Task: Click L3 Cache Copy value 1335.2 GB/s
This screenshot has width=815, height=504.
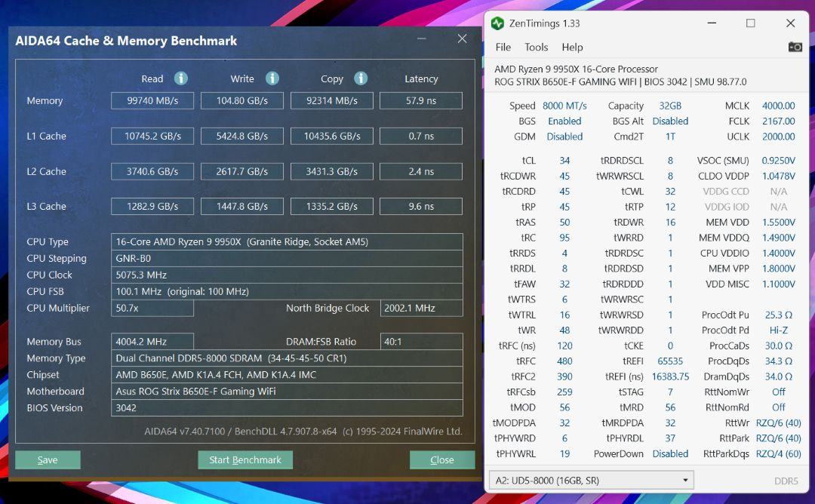Action: click(x=331, y=206)
